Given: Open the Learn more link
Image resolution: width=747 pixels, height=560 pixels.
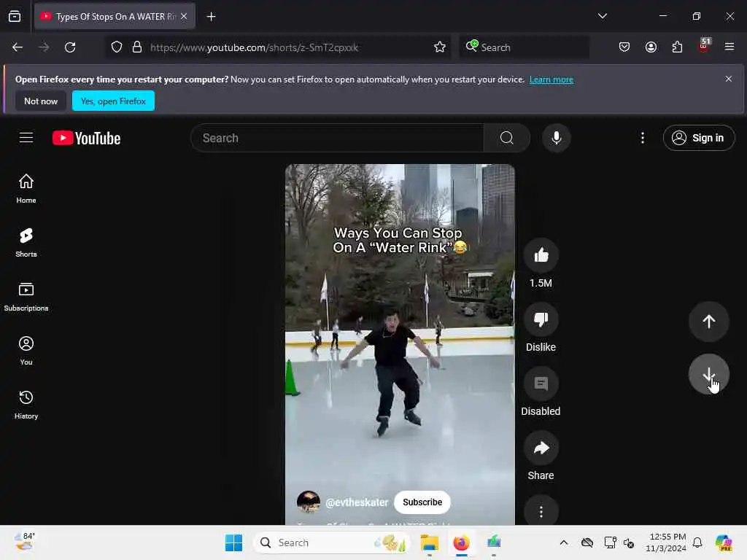Looking at the screenshot, I should pyautogui.click(x=551, y=79).
